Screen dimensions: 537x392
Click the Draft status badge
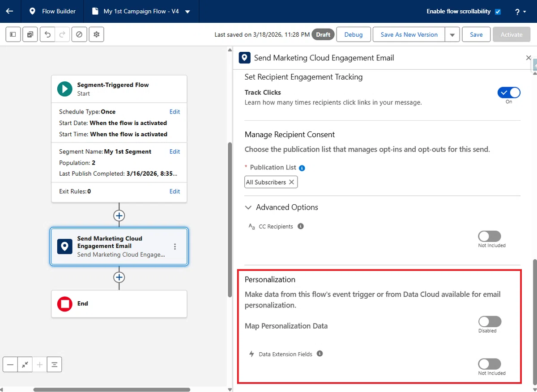coord(323,34)
